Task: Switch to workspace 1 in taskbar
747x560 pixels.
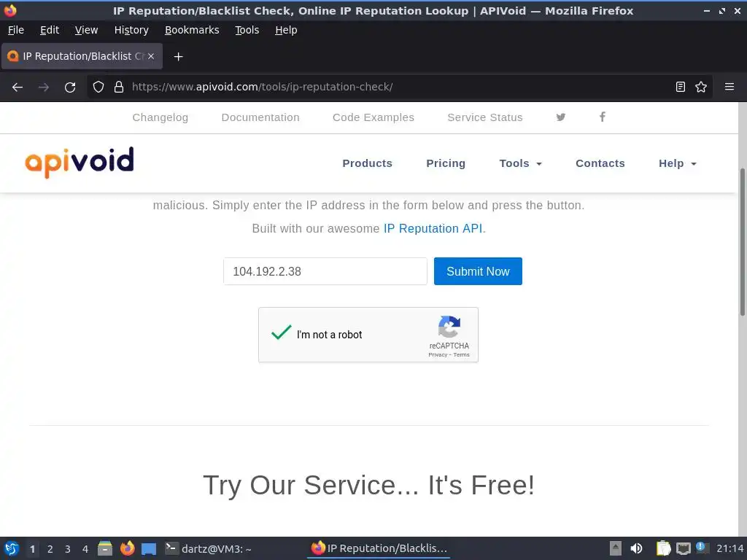Action: click(32, 549)
